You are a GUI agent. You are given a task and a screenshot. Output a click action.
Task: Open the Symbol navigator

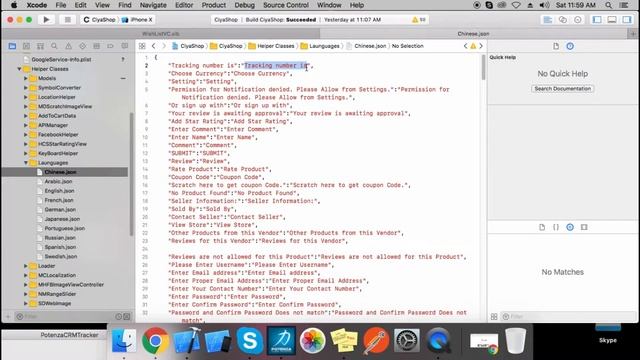coord(40,46)
